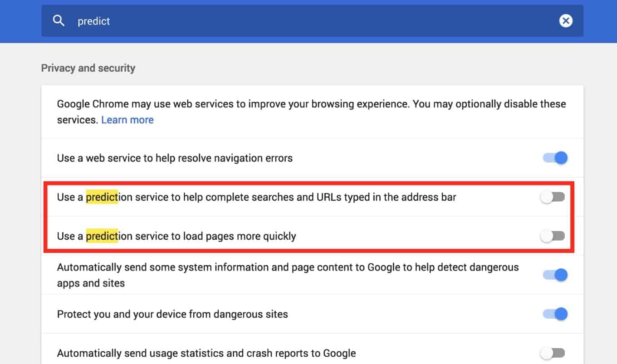Click the 'Privacy and security' heading
617x364 pixels.
click(x=88, y=68)
